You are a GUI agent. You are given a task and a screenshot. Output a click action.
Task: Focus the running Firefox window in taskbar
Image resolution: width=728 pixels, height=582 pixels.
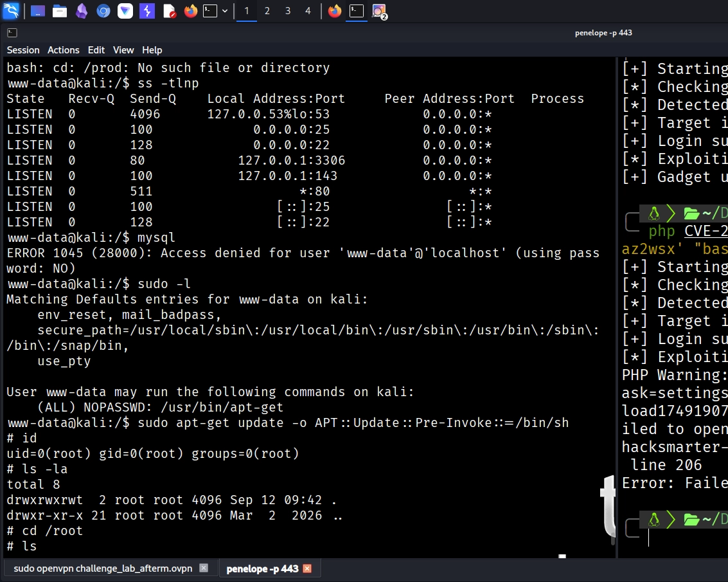coord(335,11)
